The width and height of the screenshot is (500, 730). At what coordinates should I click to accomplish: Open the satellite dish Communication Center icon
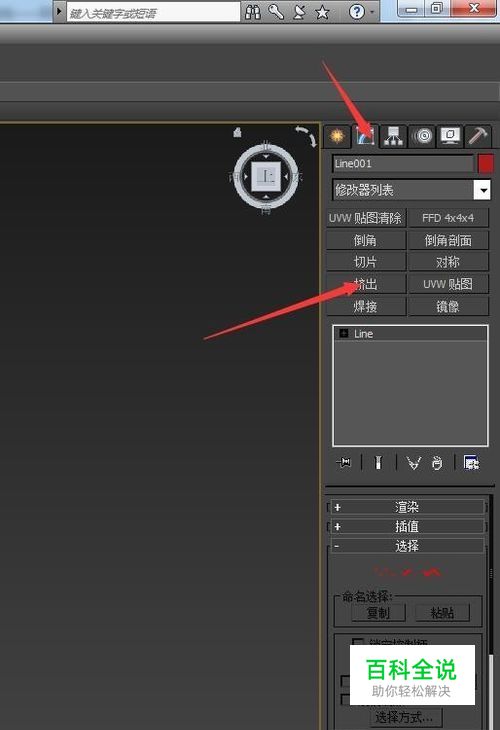[x=299, y=12]
